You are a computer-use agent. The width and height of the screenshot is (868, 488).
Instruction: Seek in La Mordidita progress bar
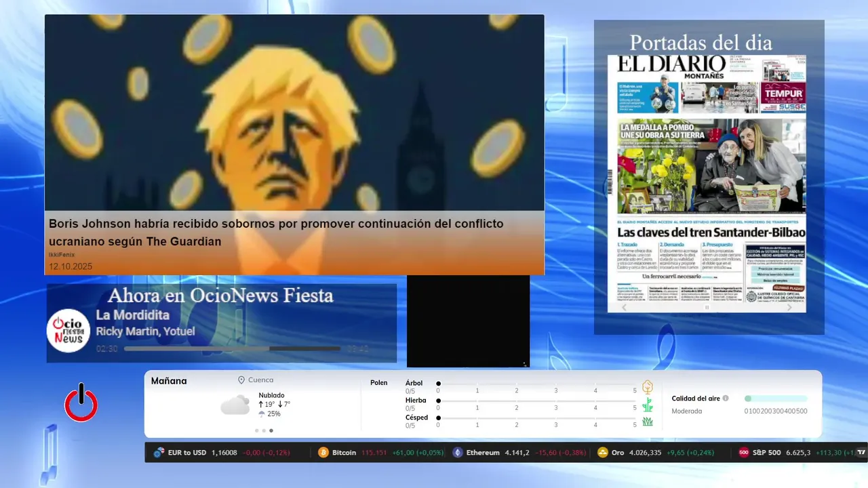coord(232,349)
